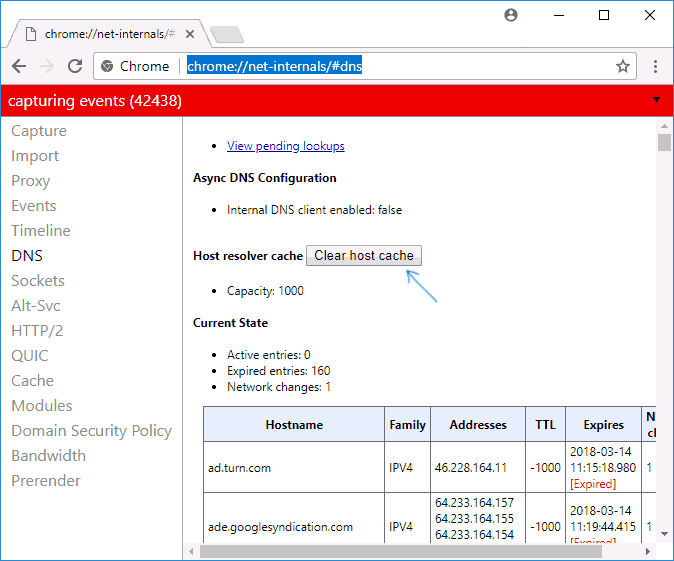This screenshot has width=674, height=561.
Task: Click the [Expired] label for ad.turn.com
Action: point(593,484)
